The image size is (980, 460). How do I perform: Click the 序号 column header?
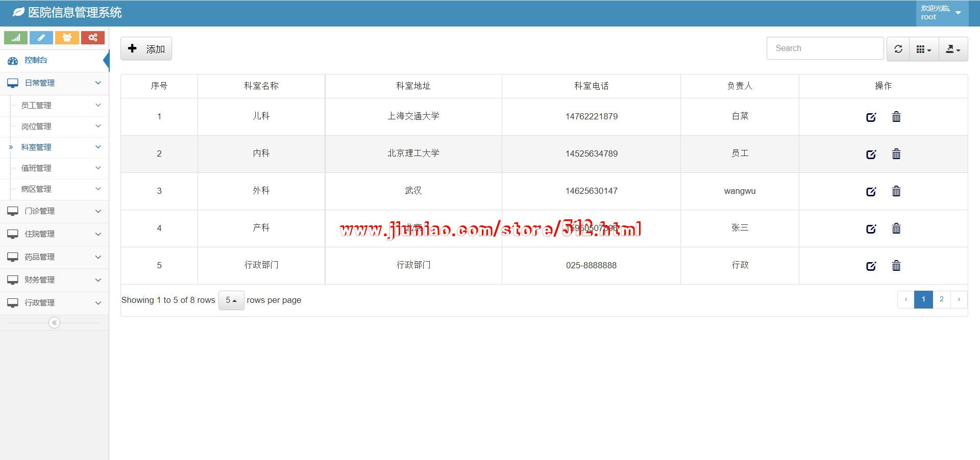click(159, 86)
